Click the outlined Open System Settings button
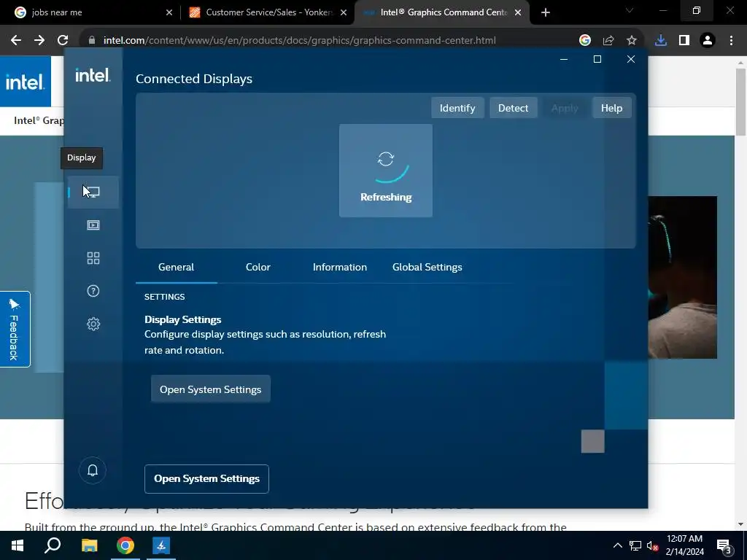 pos(206,478)
